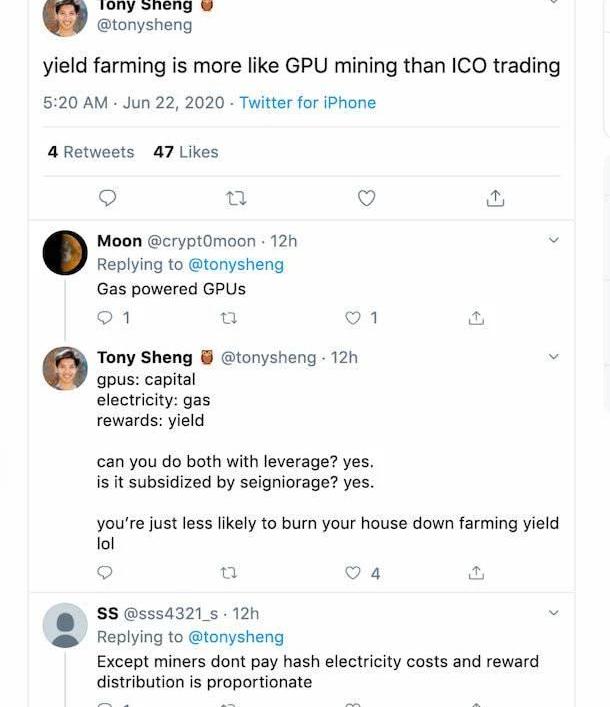Open dropdown chevron on SS's reply

(x=554, y=613)
